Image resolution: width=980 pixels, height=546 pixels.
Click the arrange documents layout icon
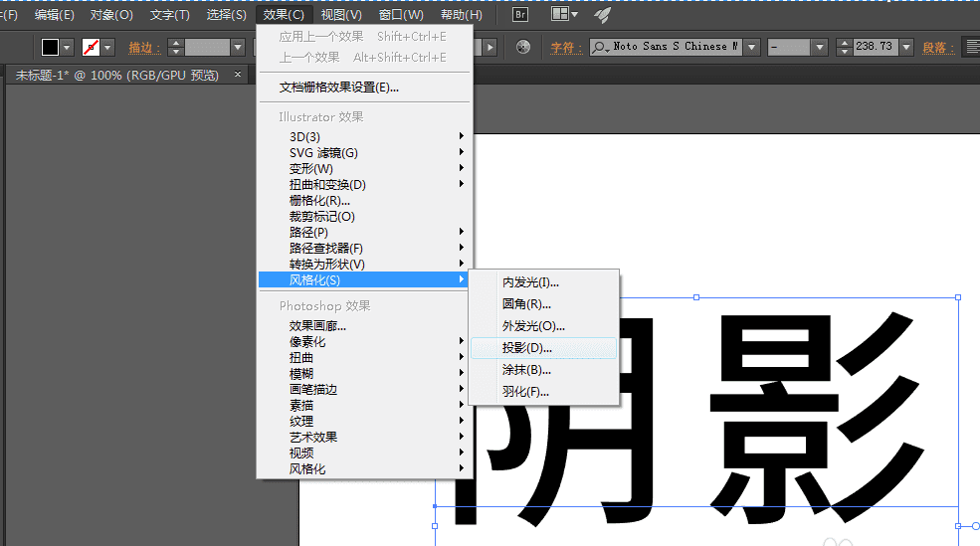click(561, 15)
